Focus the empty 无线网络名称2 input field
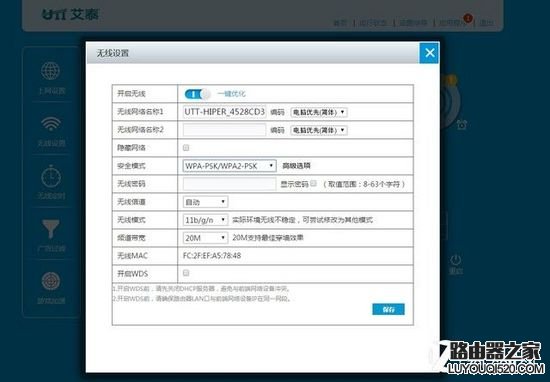Viewport: 550px width, 382px height. pyautogui.click(x=224, y=130)
